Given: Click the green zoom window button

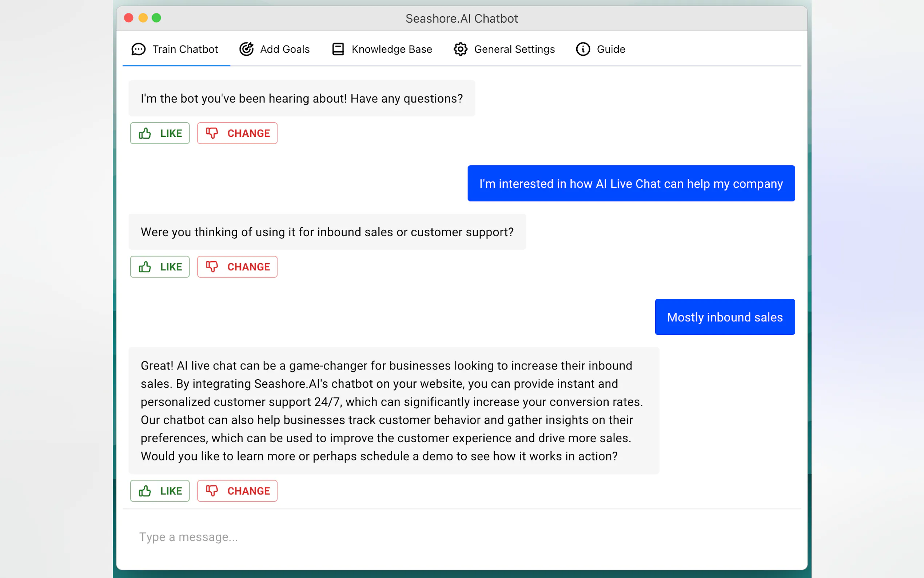Looking at the screenshot, I should pos(156,18).
